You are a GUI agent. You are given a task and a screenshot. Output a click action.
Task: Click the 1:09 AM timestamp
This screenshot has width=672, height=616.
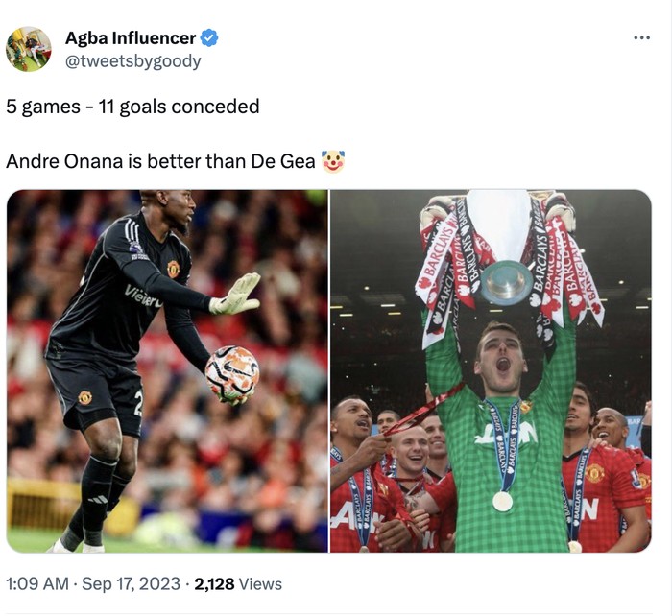click(x=37, y=583)
